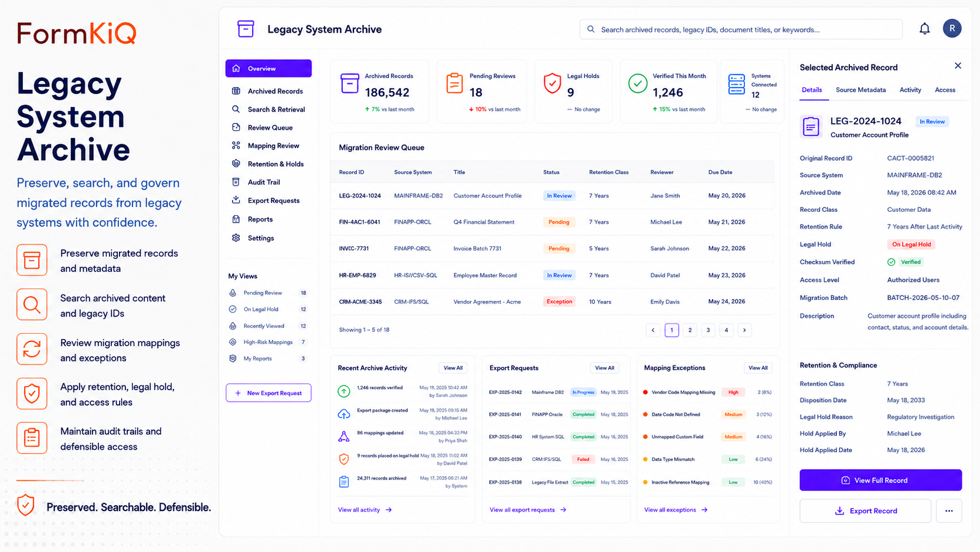Click New Export Request button
Screen dimensions: 980x552
point(268,393)
